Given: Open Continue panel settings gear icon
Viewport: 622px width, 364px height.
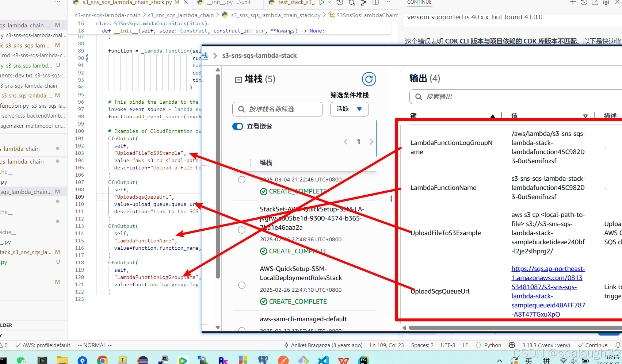Looking at the screenshot, I should (x=606, y=3).
